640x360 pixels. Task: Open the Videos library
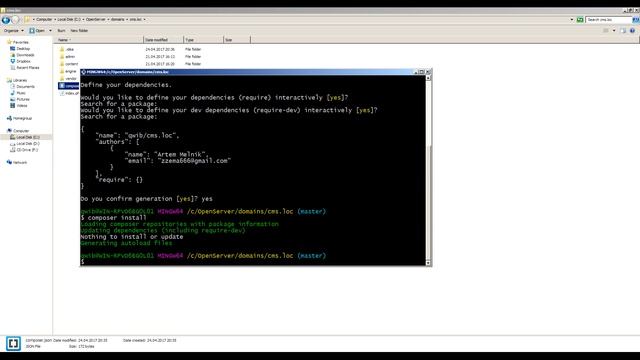[x=19, y=106]
